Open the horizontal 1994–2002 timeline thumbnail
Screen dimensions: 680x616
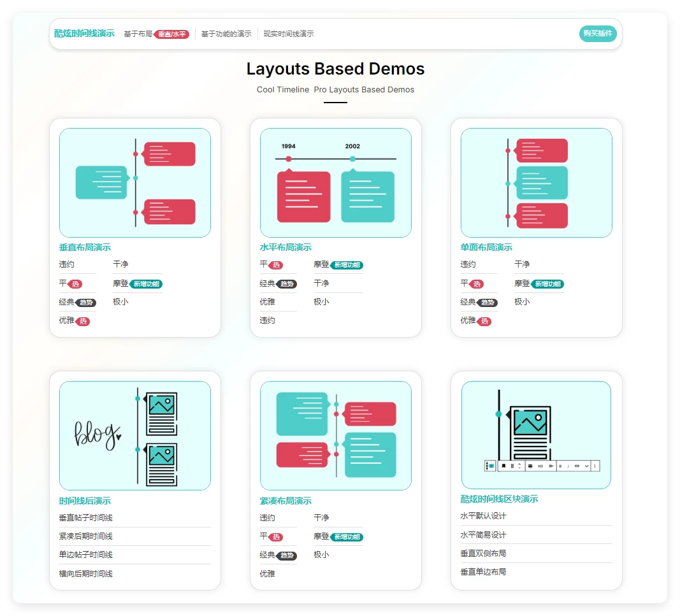[x=335, y=183]
